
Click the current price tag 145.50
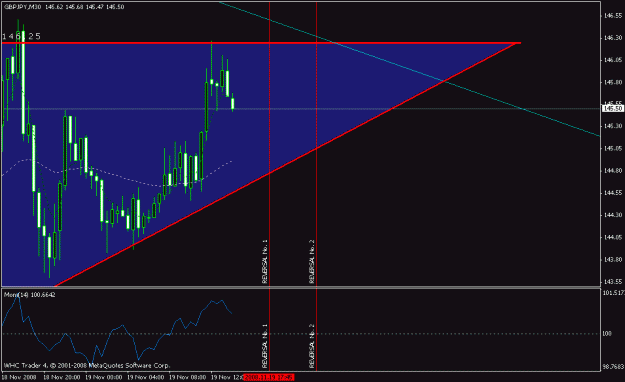click(613, 108)
